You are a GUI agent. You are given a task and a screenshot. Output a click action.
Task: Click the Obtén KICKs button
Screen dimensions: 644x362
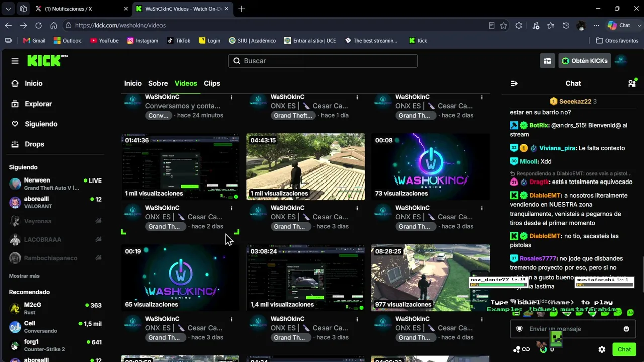point(585,61)
